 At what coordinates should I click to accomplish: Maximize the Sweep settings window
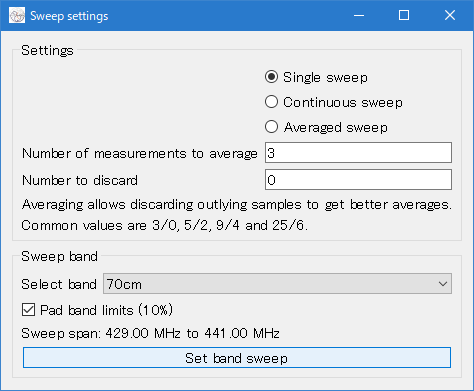404,15
